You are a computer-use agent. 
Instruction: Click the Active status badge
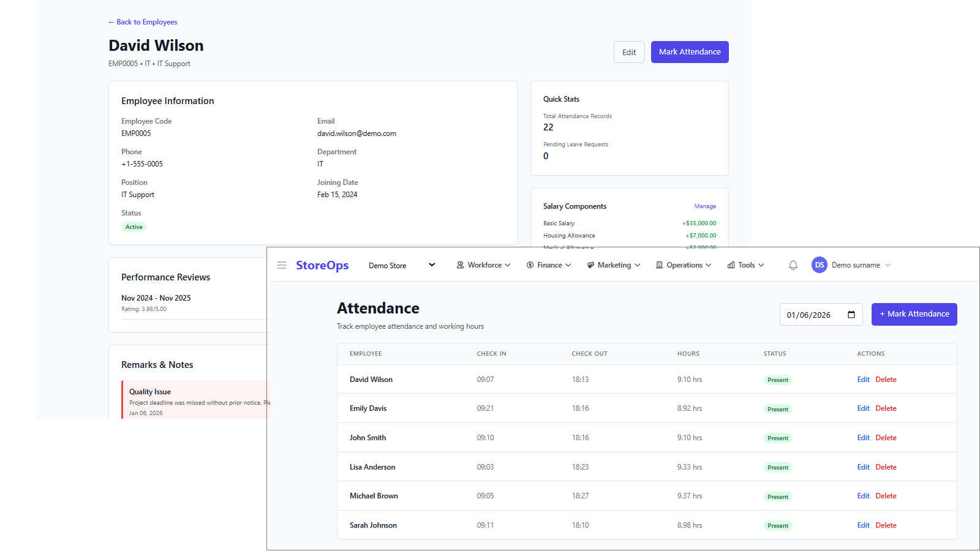pyautogui.click(x=134, y=227)
